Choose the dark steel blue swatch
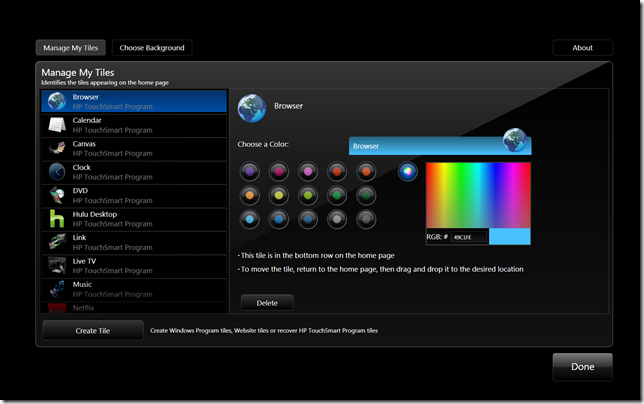 [x=308, y=219]
